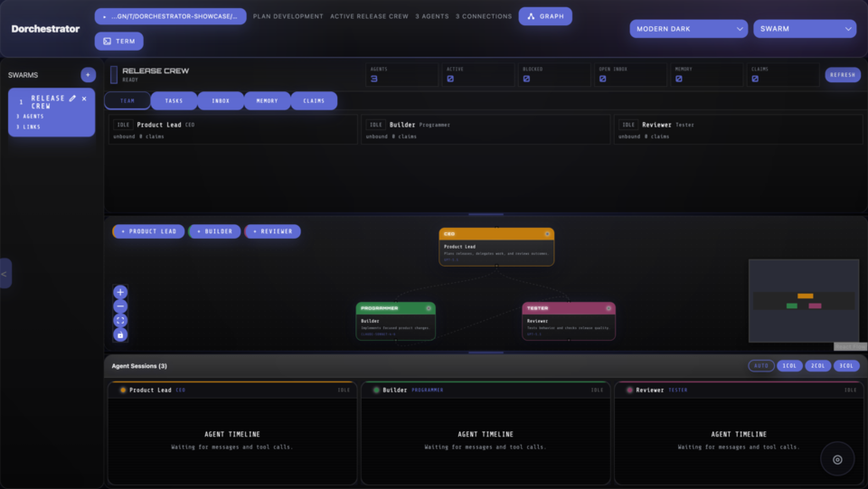Click the green Builder status dot
This screenshot has width=868, height=489.
point(376,390)
